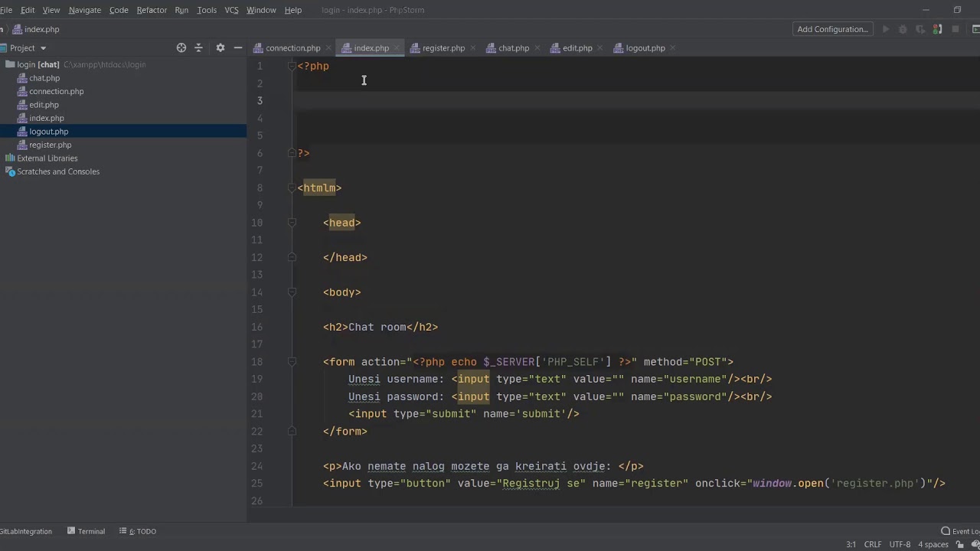This screenshot has width=980, height=551.
Task: Open the Tools menu
Action: (207, 10)
